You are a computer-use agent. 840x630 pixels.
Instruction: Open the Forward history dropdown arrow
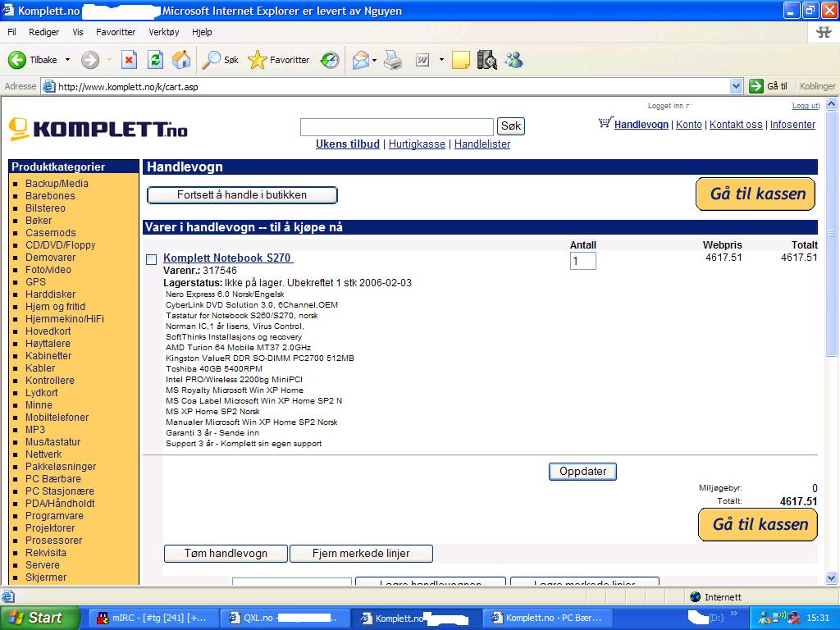click(109, 60)
